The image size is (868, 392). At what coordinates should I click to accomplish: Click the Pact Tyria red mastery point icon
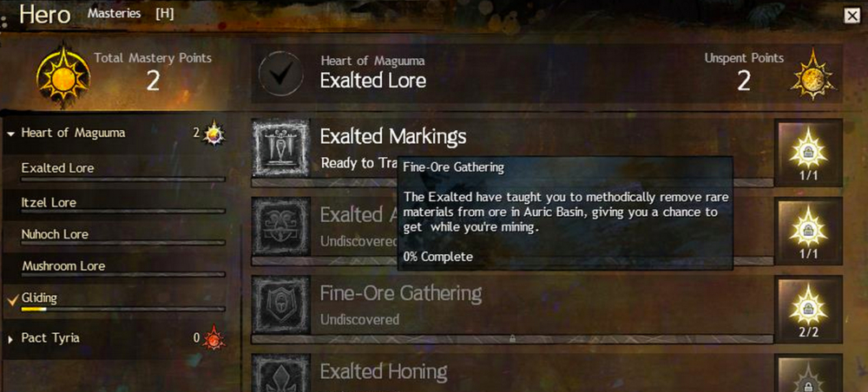tap(214, 338)
